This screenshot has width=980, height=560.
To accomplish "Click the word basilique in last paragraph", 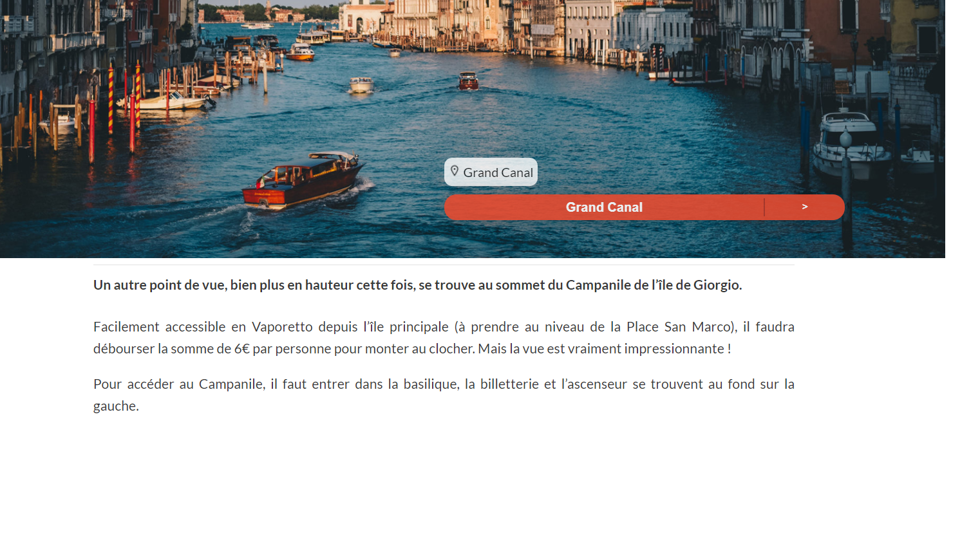I will coord(431,384).
